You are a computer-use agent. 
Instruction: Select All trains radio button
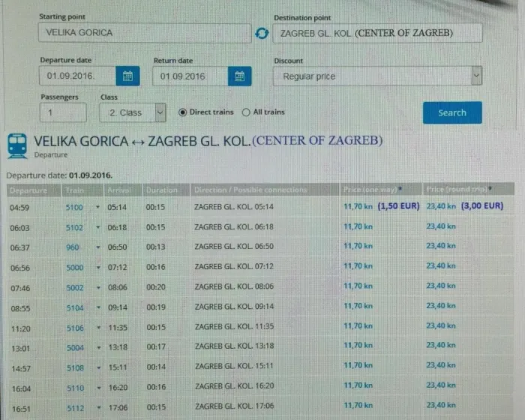246,112
